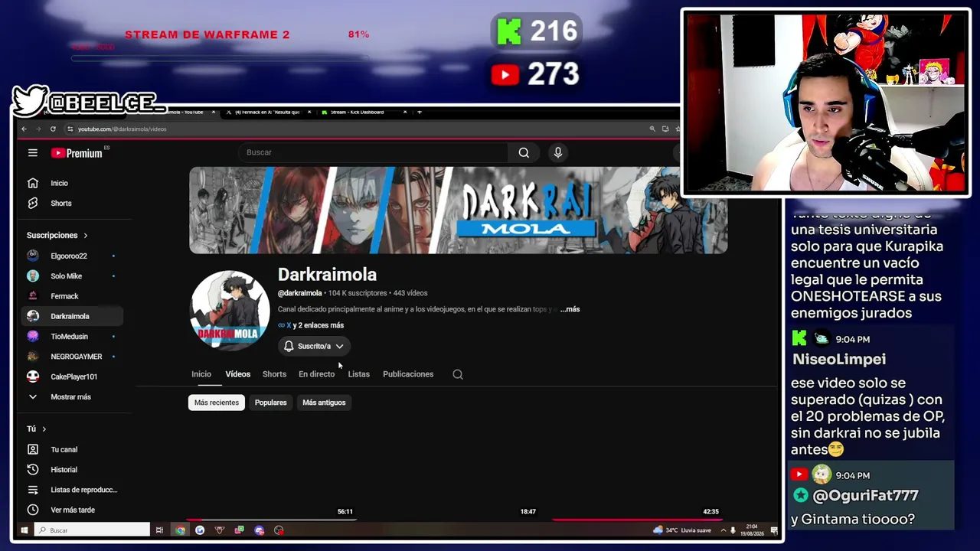Search within the Darkraimola channel

point(458,374)
